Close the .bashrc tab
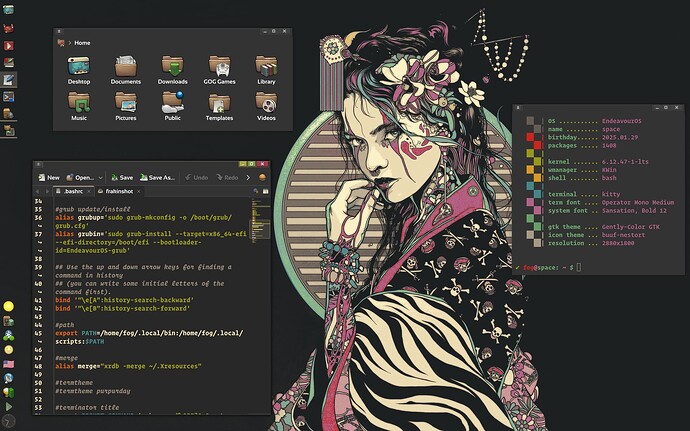 pyautogui.click(x=89, y=191)
